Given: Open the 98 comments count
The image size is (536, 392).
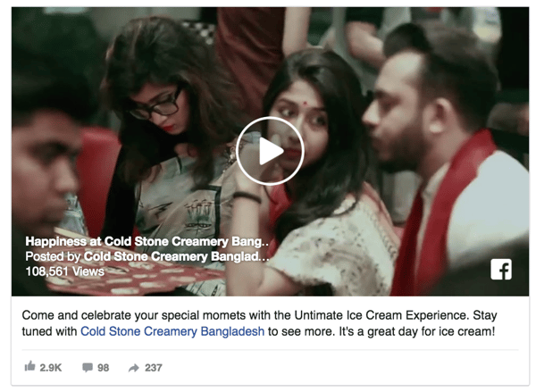Looking at the screenshot, I should [x=104, y=368].
